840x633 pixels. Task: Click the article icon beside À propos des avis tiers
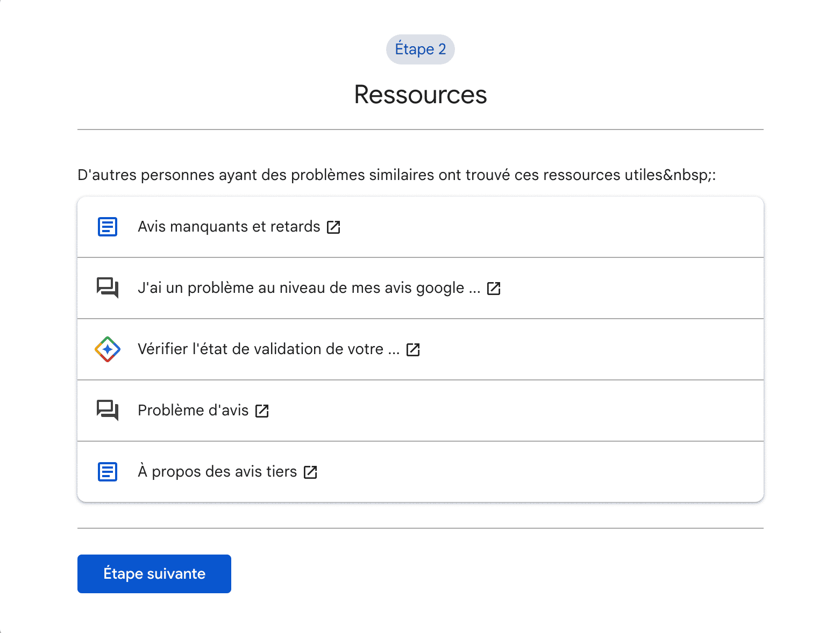pyautogui.click(x=108, y=472)
